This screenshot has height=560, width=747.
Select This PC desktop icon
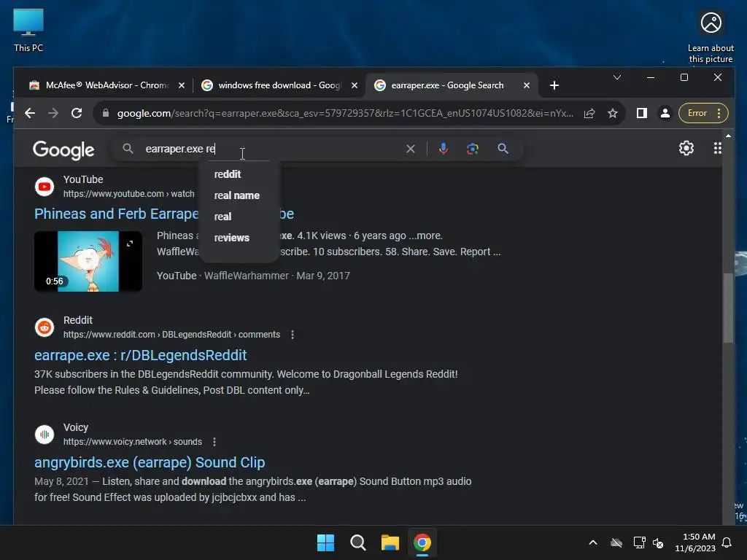coord(28,31)
